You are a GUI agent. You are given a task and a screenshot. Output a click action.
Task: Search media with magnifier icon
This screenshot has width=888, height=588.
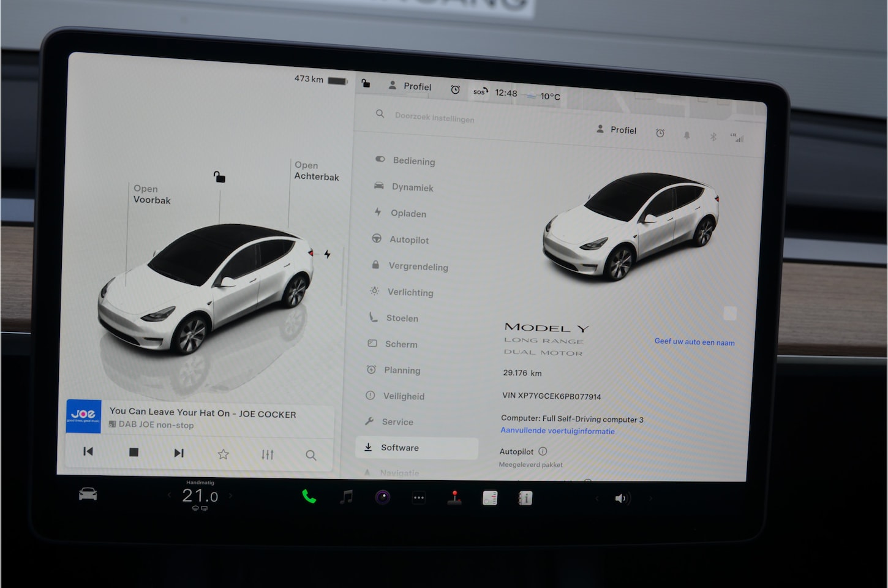coord(311,455)
